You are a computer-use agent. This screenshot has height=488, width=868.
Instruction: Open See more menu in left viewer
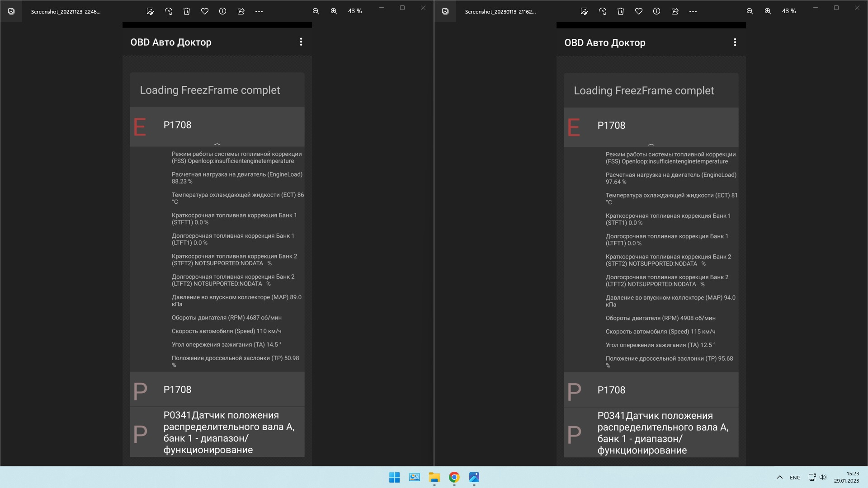259,11
